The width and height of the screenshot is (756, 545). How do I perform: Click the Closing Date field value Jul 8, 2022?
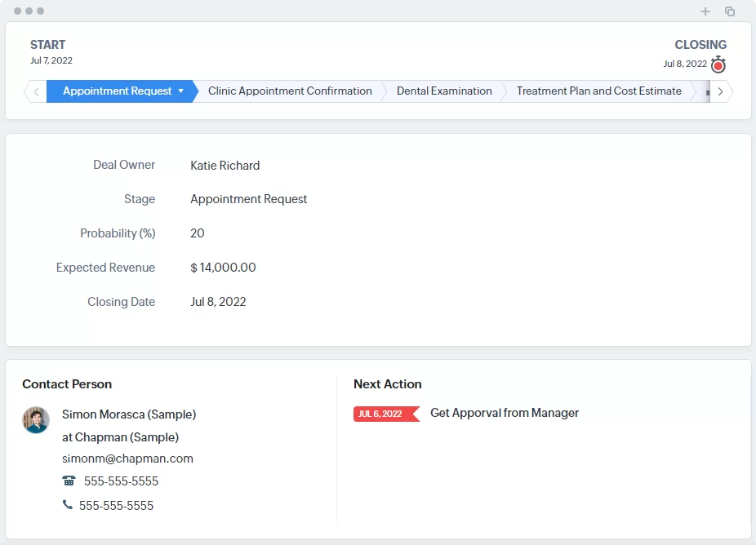click(218, 302)
